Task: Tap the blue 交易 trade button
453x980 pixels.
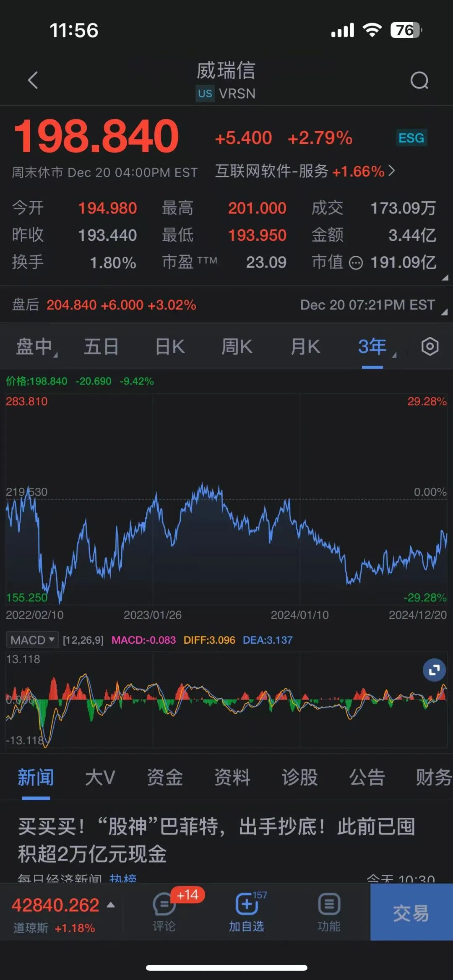Action: tap(411, 912)
